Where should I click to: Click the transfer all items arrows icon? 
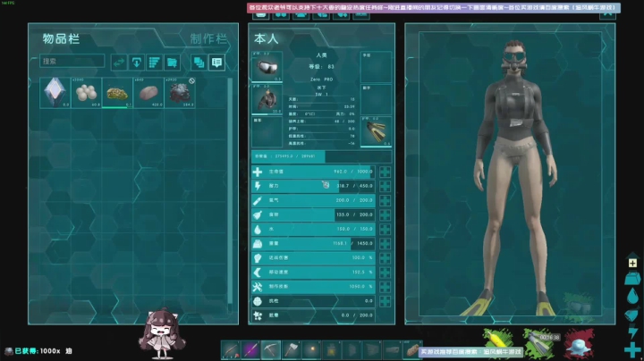(119, 63)
